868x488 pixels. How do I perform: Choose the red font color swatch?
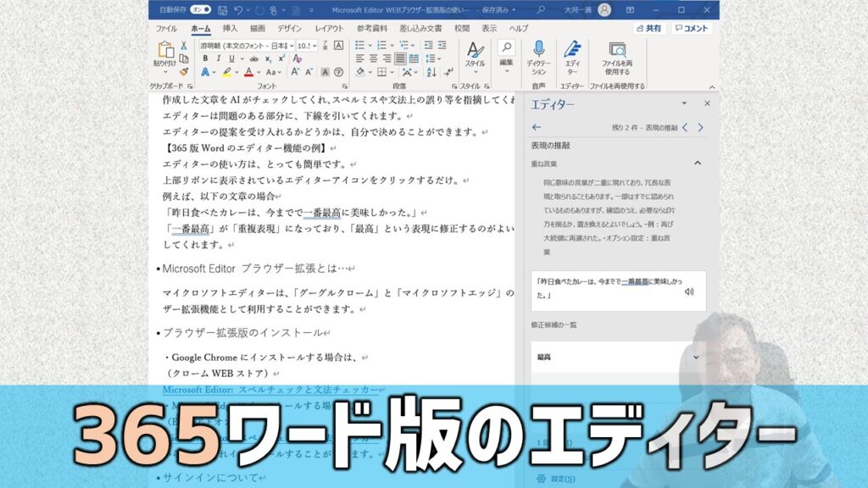point(249,72)
